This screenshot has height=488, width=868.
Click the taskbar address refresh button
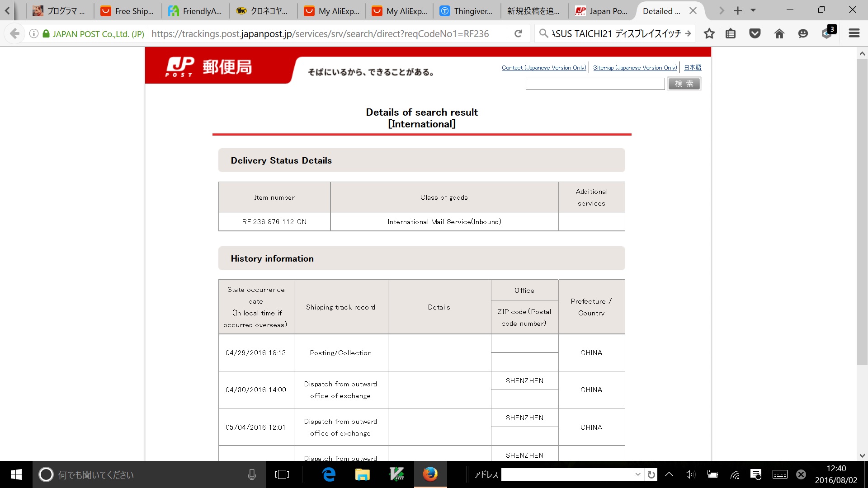[x=651, y=474]
